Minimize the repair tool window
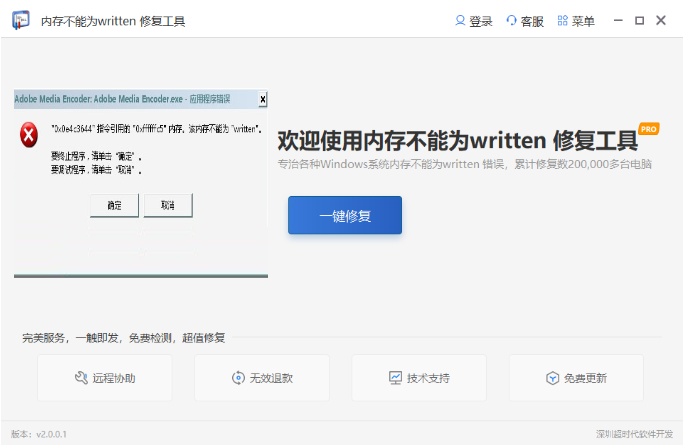 point(617,20)
